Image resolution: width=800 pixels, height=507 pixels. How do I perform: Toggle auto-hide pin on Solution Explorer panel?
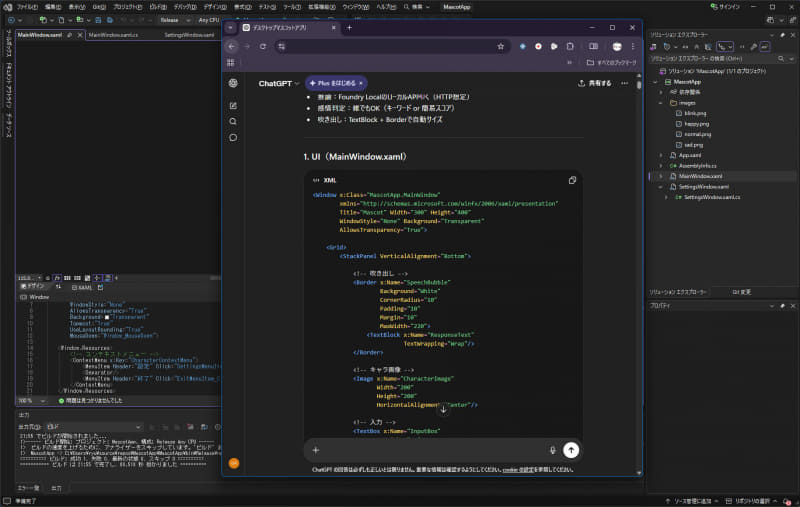[782, 35]
